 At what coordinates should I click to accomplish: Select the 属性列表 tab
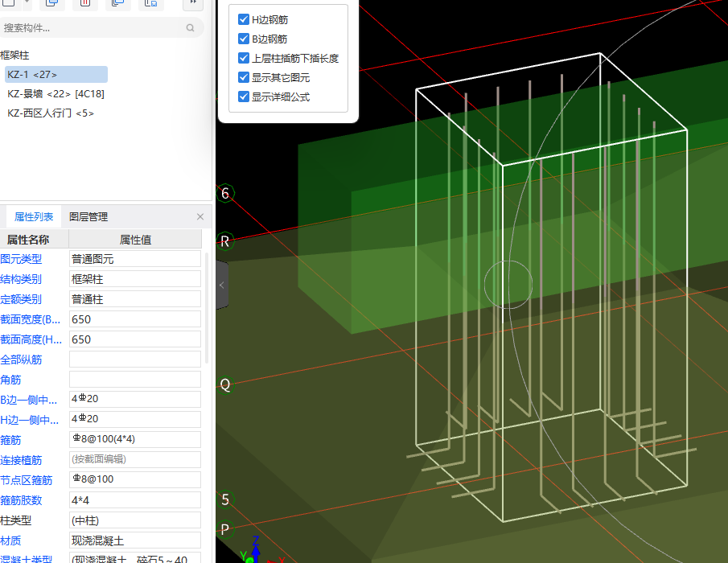point(34,217)
